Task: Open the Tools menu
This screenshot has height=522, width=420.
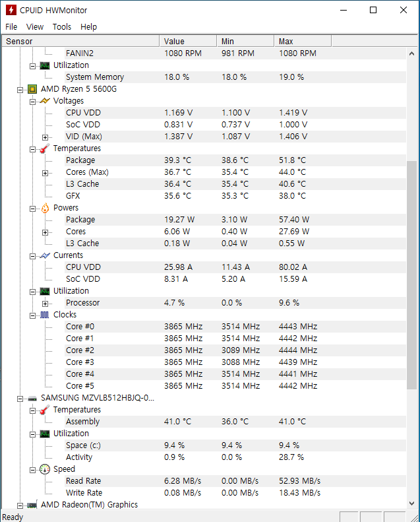Action: (62, 27)
